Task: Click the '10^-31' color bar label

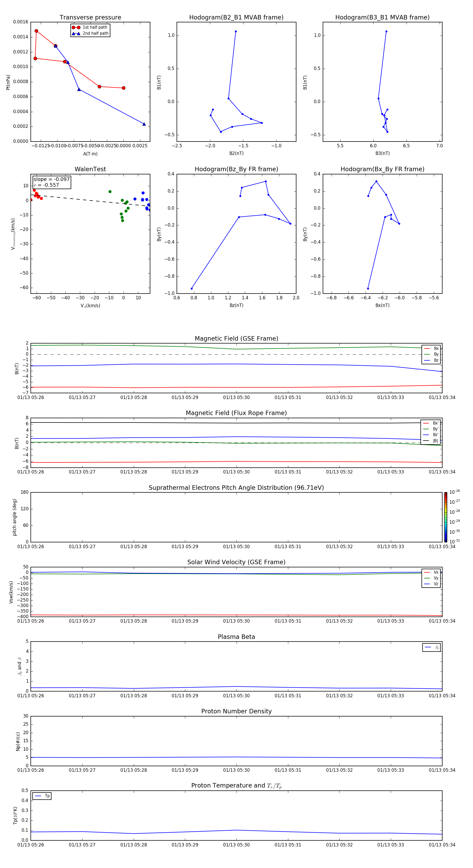Action: coord(455,542)
